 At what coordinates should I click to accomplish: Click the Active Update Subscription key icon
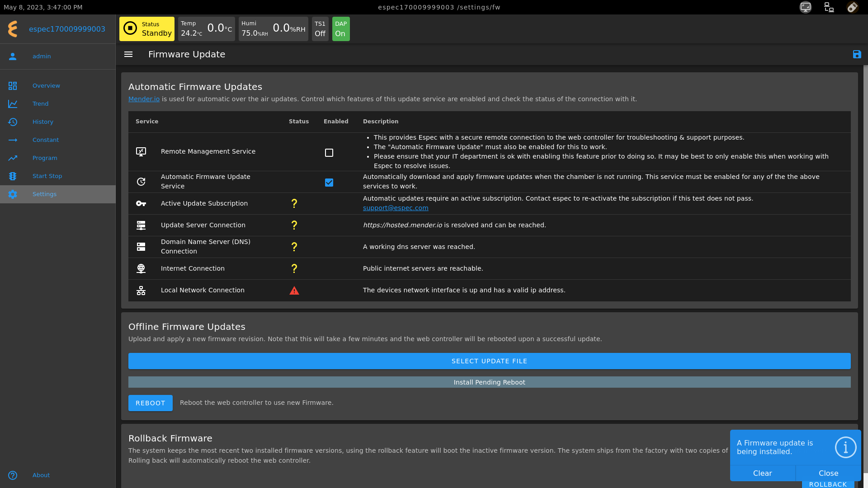click(141, 204)
